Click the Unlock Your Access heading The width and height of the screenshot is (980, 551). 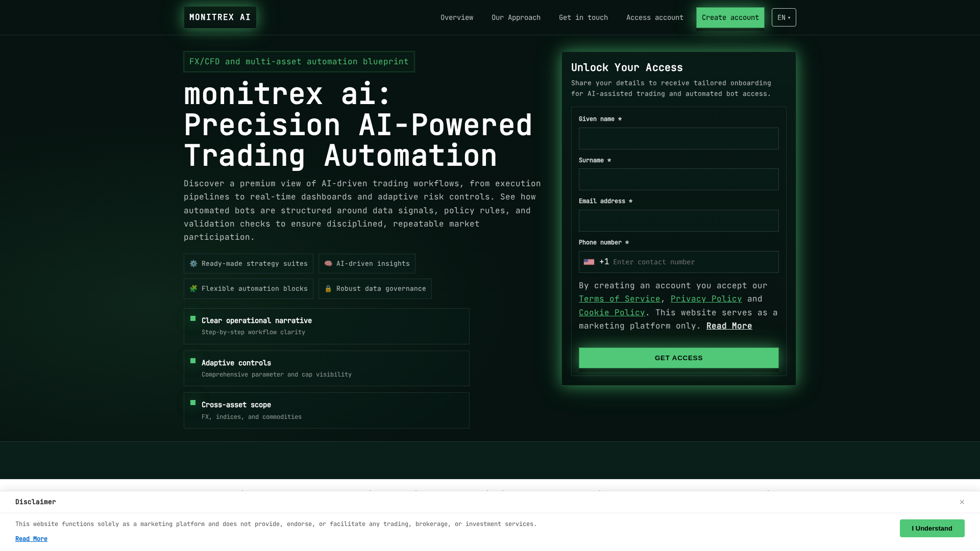(x=627, y=67)
